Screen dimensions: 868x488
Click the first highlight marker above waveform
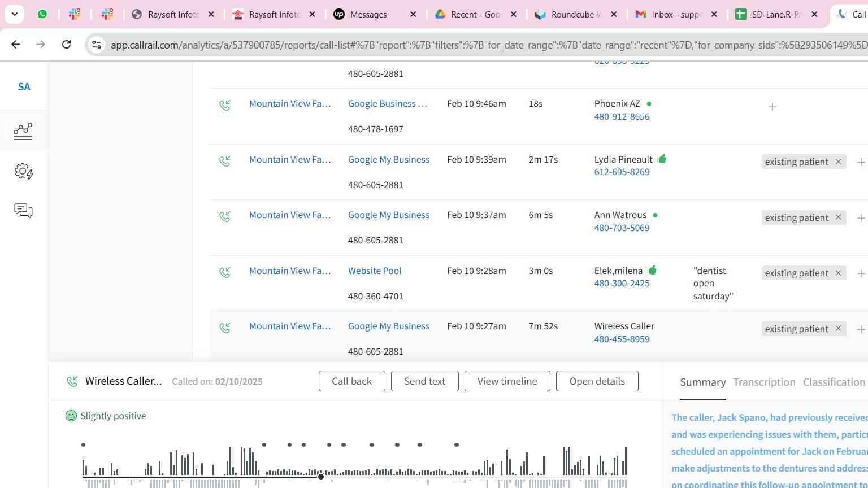pos(83,445)
